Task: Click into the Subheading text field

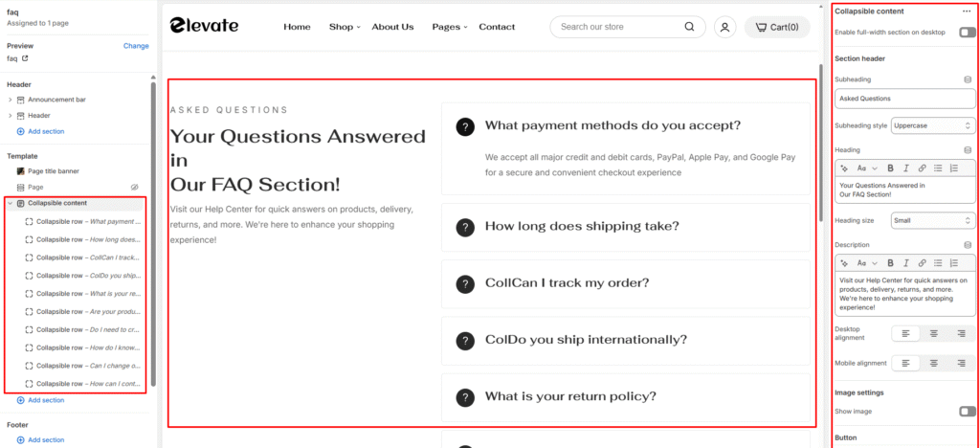Action: click(905, 98)
